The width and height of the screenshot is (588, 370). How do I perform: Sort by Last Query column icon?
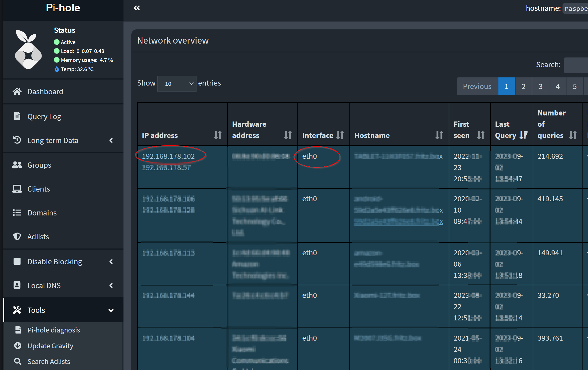pos(524,135)
